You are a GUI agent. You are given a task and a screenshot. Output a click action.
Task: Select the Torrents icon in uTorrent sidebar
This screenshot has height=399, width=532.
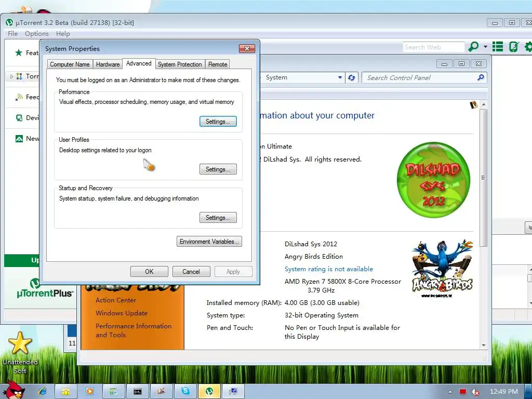click(19, 76)
